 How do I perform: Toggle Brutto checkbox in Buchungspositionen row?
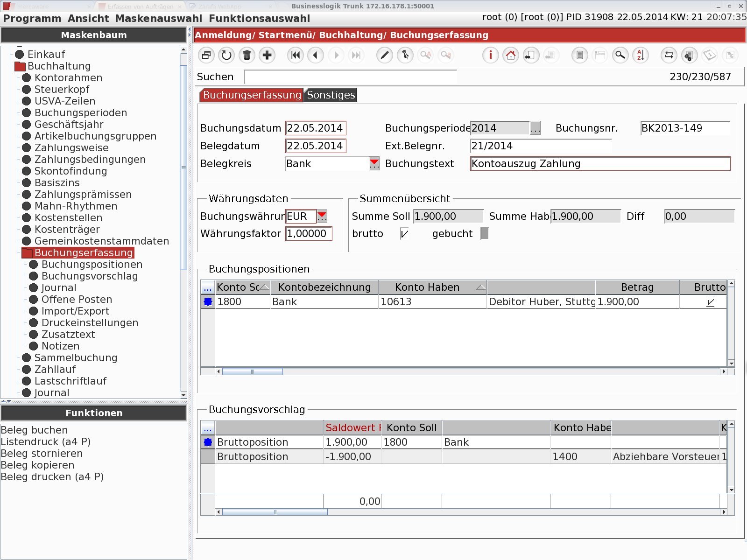(710, 302)
